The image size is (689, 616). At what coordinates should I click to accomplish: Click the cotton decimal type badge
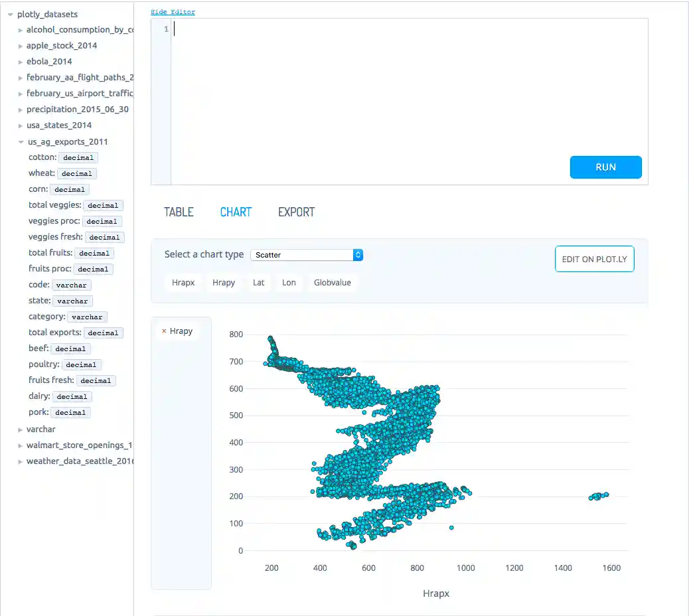point(78,157)
